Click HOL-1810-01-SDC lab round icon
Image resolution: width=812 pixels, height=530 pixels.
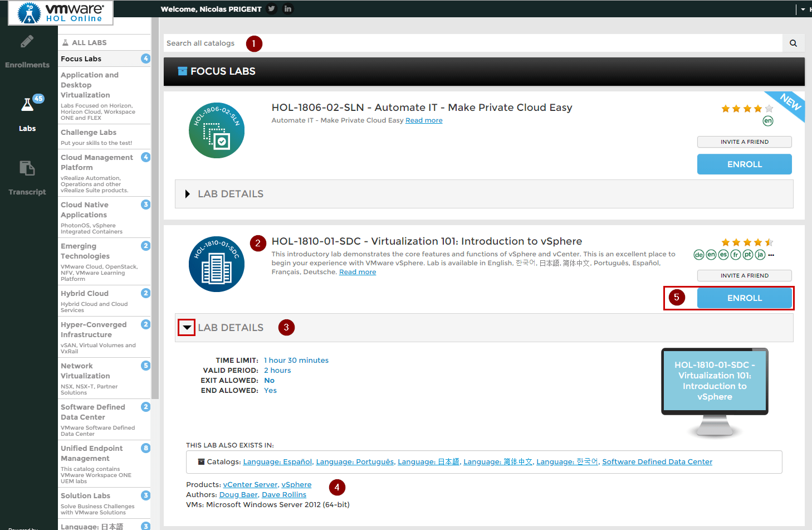tap(217, 264)
